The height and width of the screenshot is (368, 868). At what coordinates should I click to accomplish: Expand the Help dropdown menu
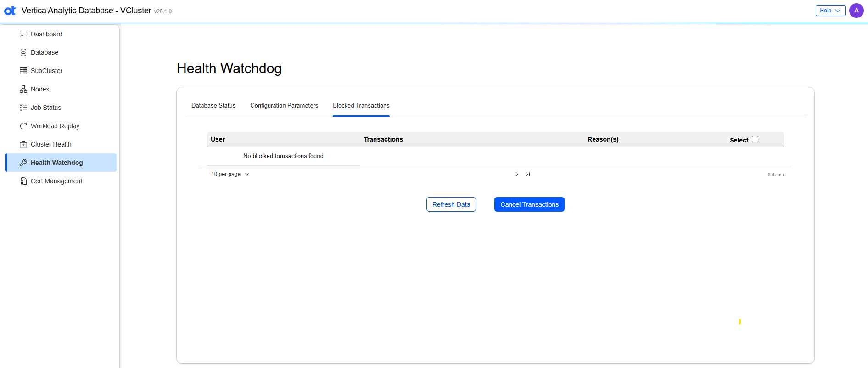[x=830, y=11]
